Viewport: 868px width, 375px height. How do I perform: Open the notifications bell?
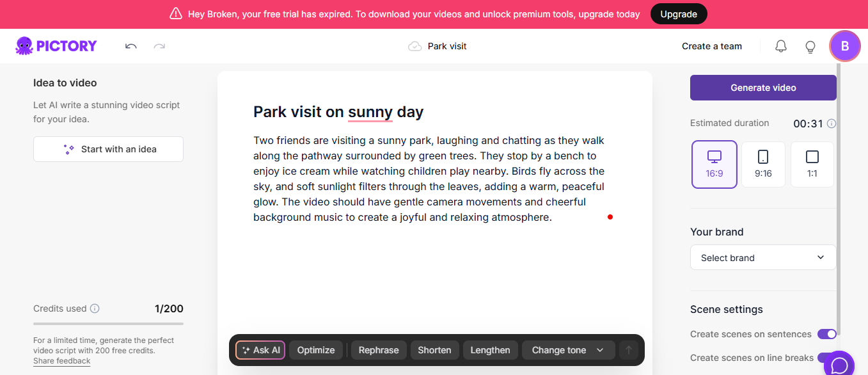(780, 46)
